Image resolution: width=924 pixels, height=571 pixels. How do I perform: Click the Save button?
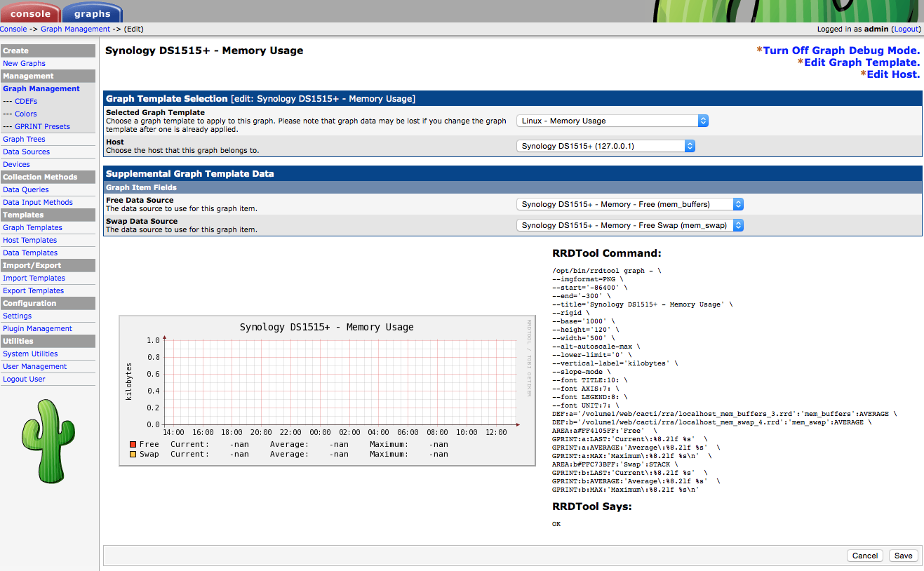point(903,556)
